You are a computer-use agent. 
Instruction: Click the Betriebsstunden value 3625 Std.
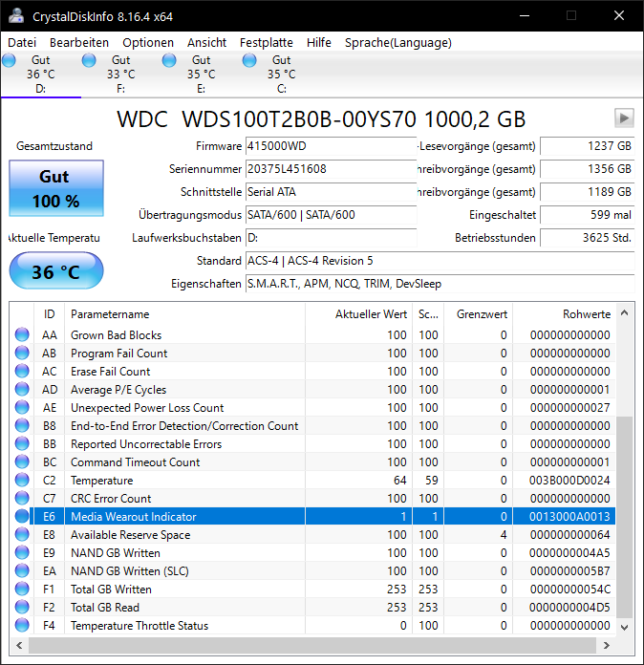588,238
